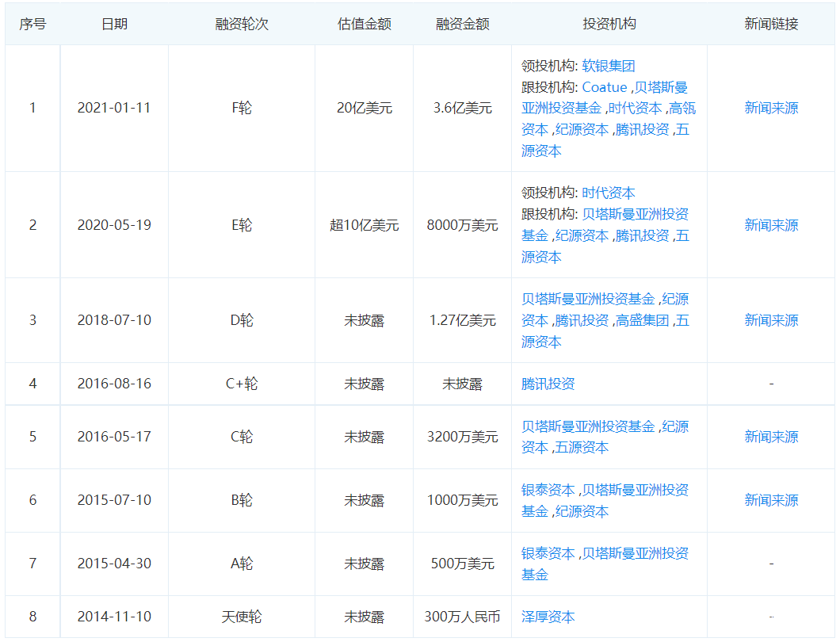Screen dimensions: 840x642
Task: Click the B轮 round cell
Action: tap(242, 501)
